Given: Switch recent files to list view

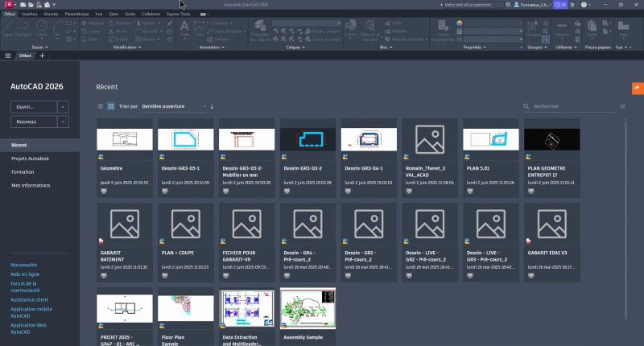Looking at the screenshot, I should [100, 106].
